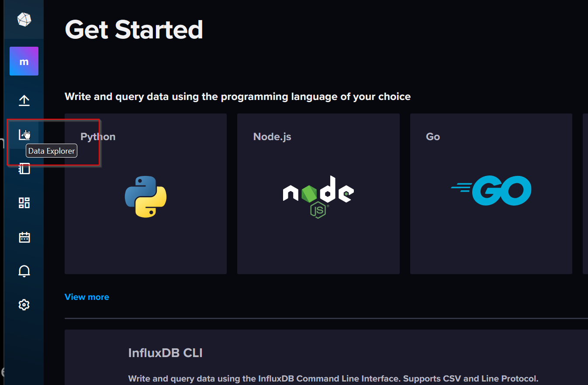Open the Alerts bell icon

tap(24, 271)
